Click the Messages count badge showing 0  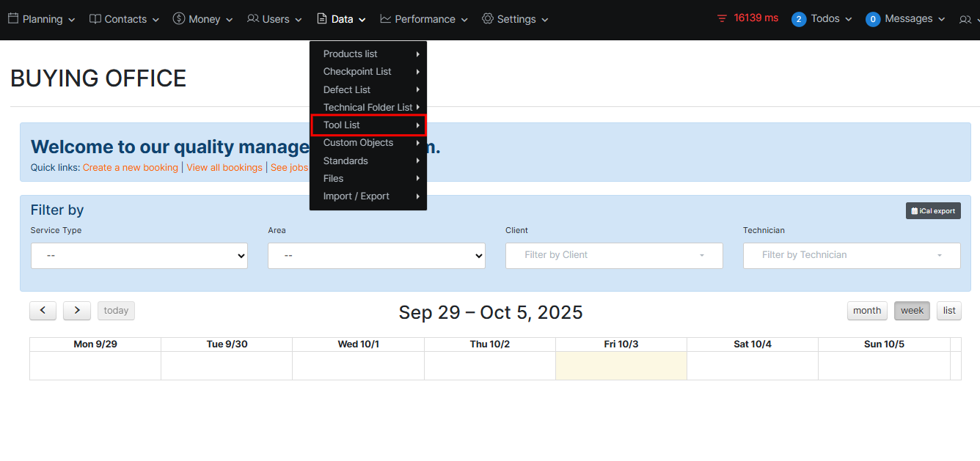tap(873, 19)
